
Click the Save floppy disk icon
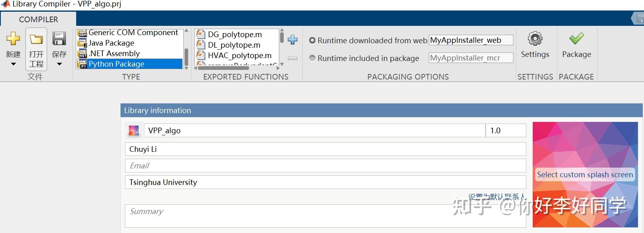click(x=59, y=39)
